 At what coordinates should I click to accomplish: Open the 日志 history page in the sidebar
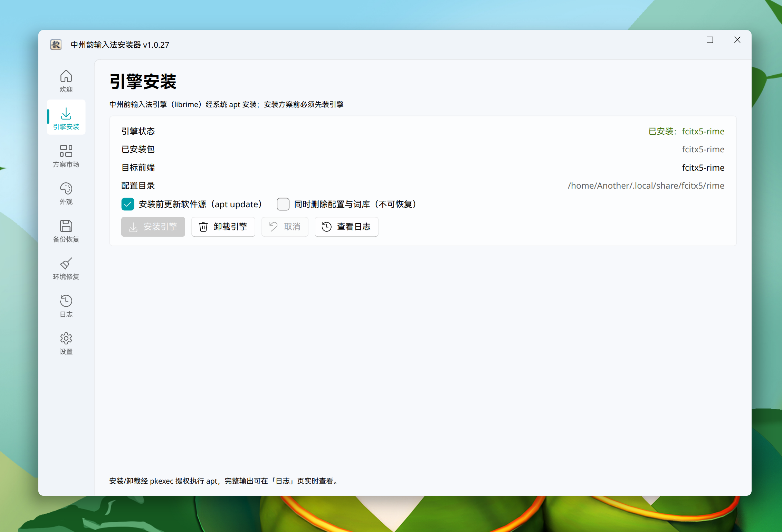click(66, 306)
